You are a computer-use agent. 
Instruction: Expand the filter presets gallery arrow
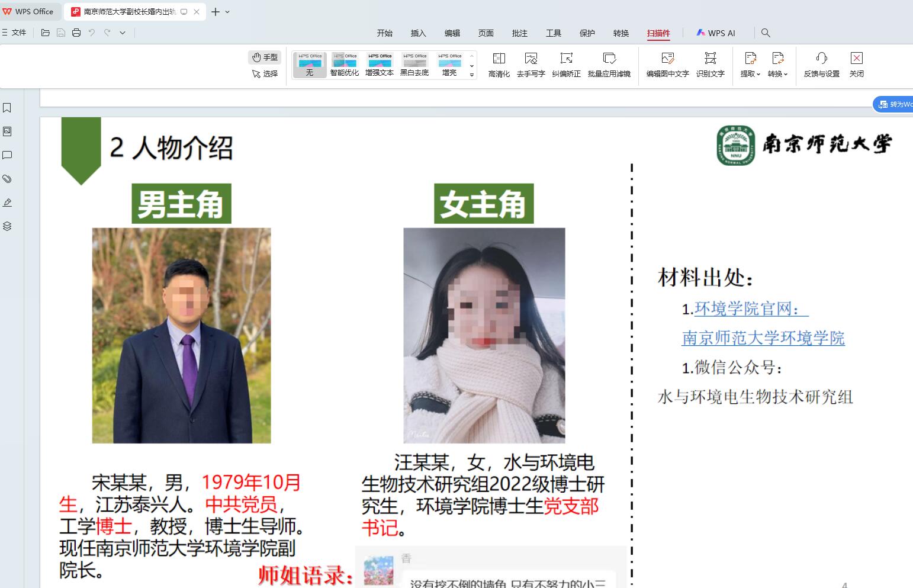(472, 75)
